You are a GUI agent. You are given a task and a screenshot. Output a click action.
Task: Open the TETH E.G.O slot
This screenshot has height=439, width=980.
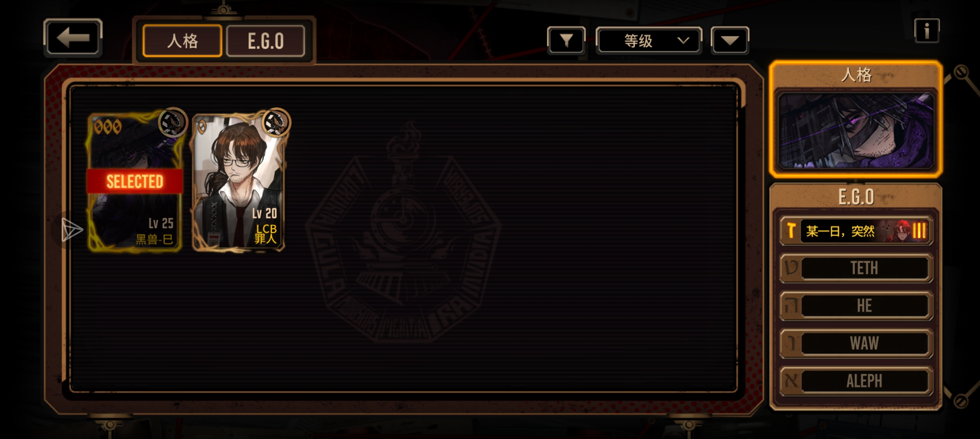click(x=856, y=268)
